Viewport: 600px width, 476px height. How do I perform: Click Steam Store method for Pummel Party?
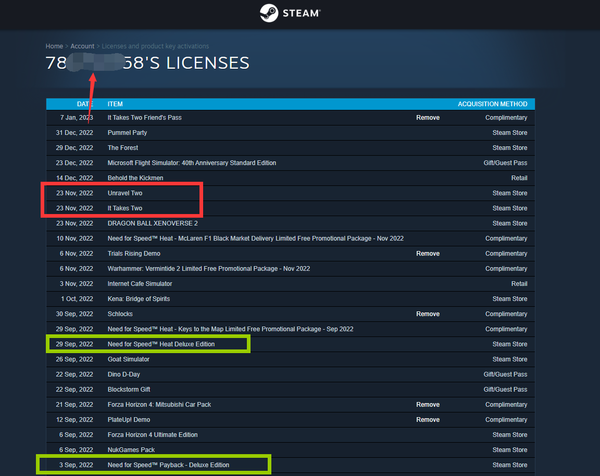pos(510,133)
